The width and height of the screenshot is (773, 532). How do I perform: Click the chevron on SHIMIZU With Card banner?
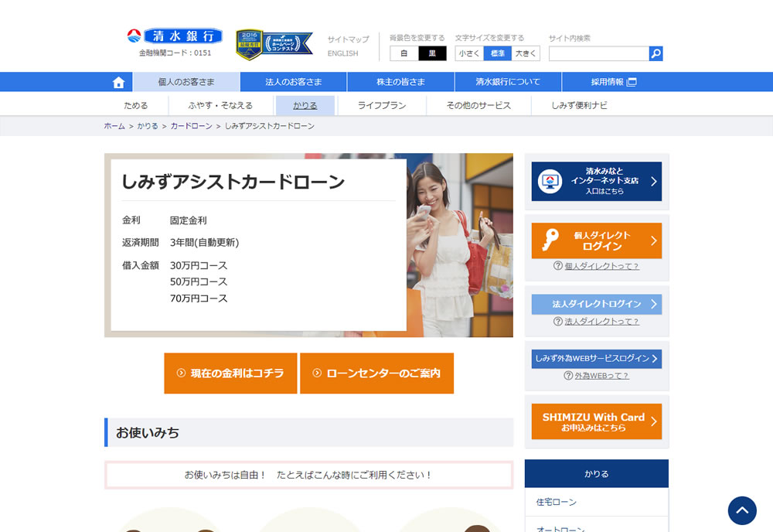tap(654, 421)
